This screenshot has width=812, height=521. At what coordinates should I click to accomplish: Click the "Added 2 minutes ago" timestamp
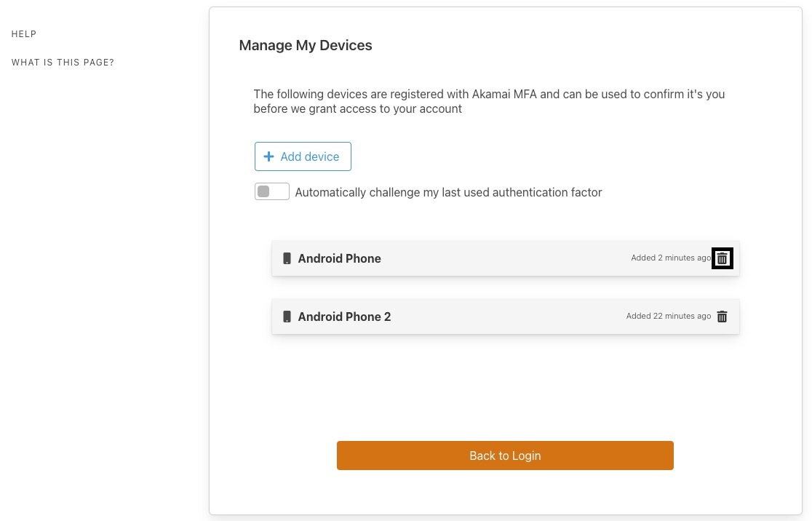coord(670,258)
